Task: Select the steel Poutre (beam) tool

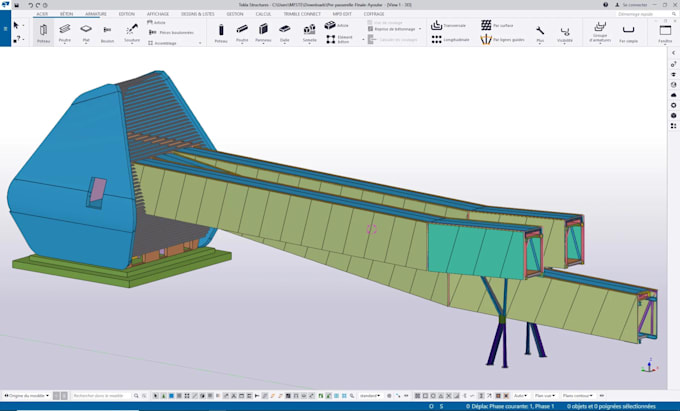Action: pyautogui.click(x=66, y=32)
